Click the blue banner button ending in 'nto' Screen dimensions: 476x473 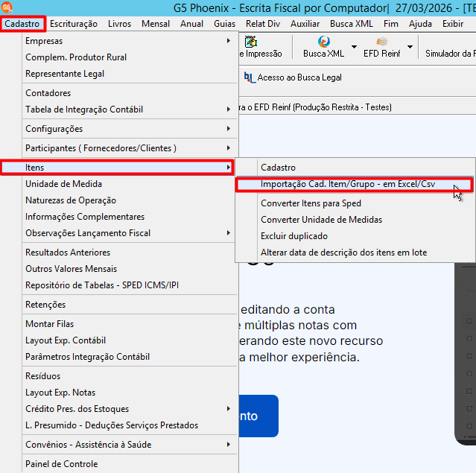click(258, 416)
